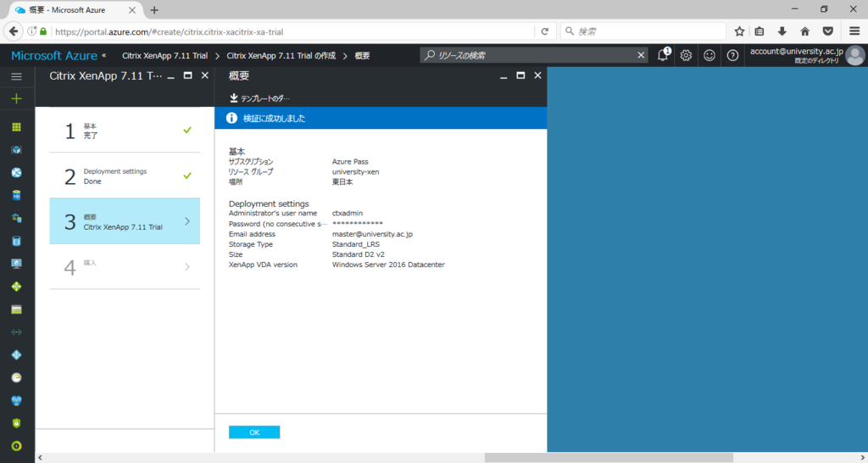Click the university-xen resource group value
This screenshot has width=868, height=463.
click(355, 171)
